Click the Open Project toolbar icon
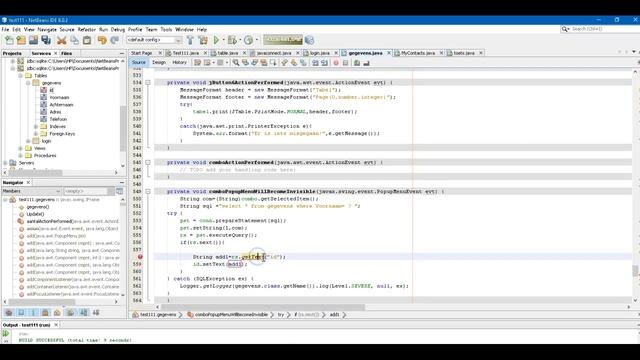 (33, 40)
